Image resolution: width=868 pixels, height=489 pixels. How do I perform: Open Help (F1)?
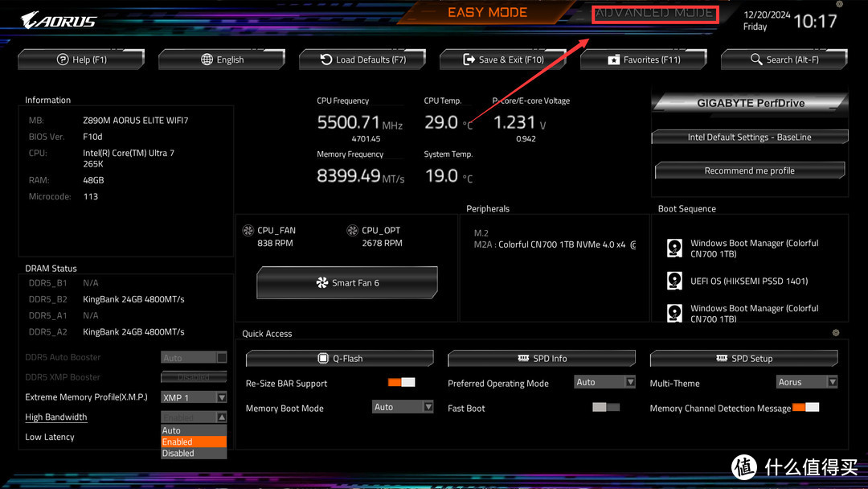81,60
